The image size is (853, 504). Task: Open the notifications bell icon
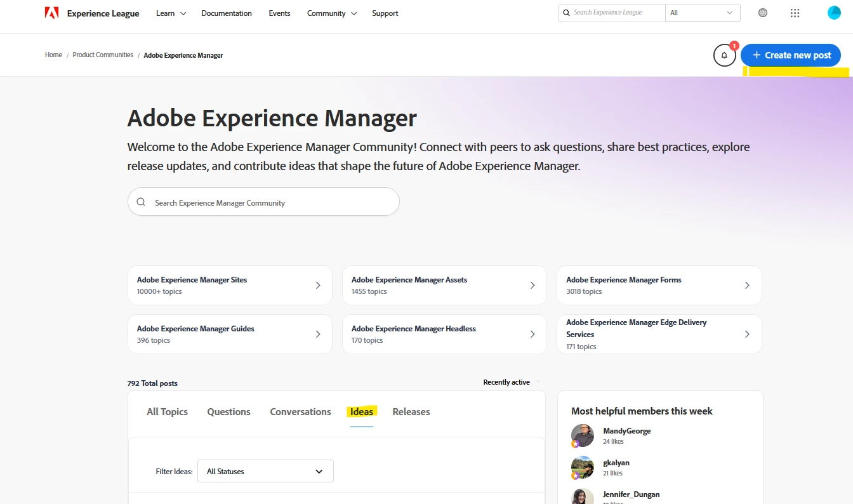(725, 55)
